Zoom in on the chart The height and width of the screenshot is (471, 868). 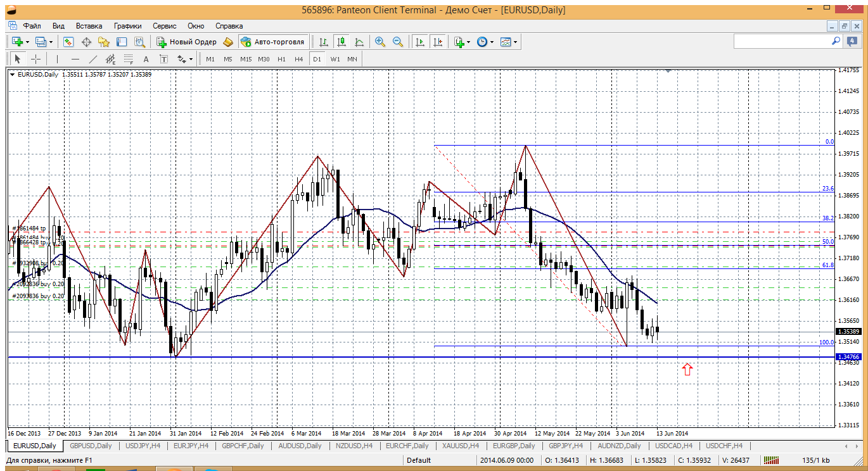(x=380, y=42)
